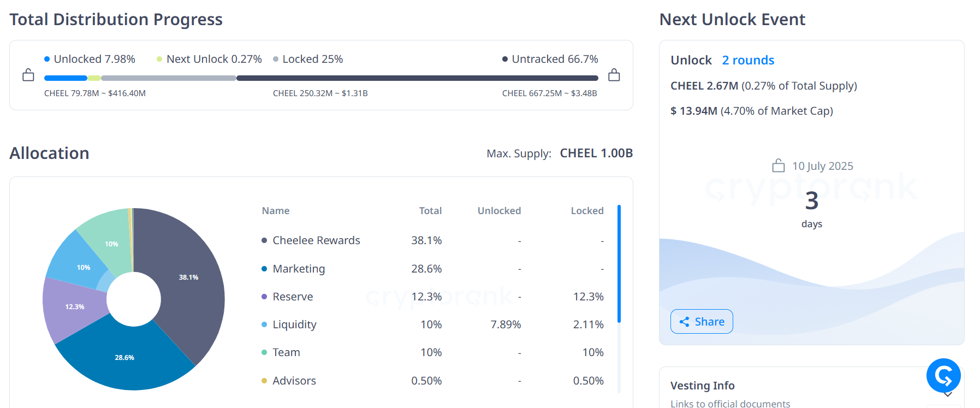The image size is (980, 408).
Task: Click the Max. Supply CHEEL 1.00B value
Action: [596, 153]
